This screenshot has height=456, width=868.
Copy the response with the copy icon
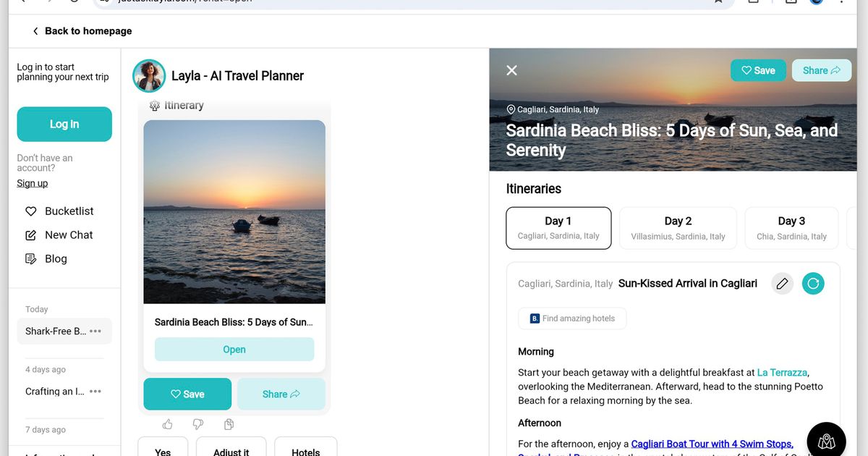tap(229, 424)
